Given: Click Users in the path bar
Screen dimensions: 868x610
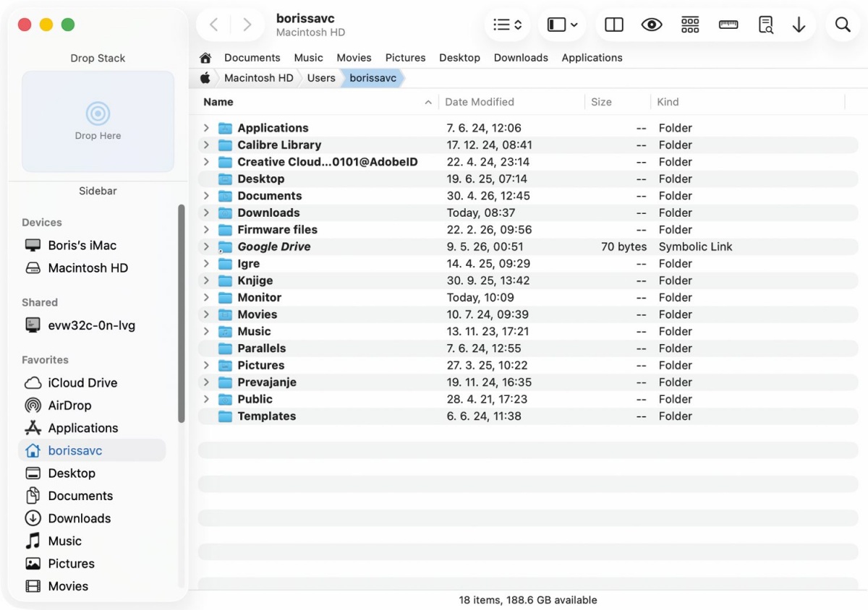Looking at the screenshot, I should click(x=321, y=78).
